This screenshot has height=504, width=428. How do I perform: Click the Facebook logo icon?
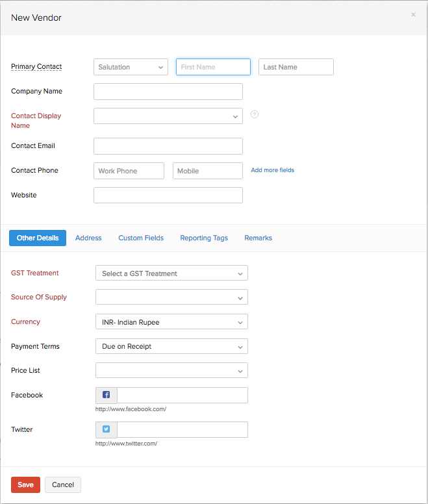click(x=107, y=395)
